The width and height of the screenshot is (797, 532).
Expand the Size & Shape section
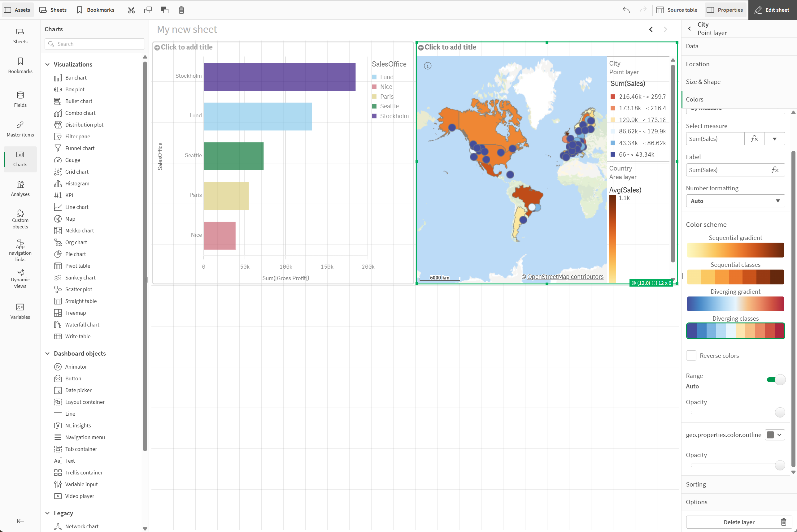point(703,82)
